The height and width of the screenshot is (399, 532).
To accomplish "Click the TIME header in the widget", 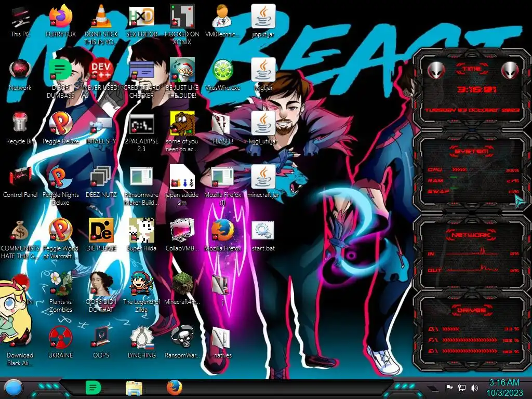I will click(x=472, y=69).
